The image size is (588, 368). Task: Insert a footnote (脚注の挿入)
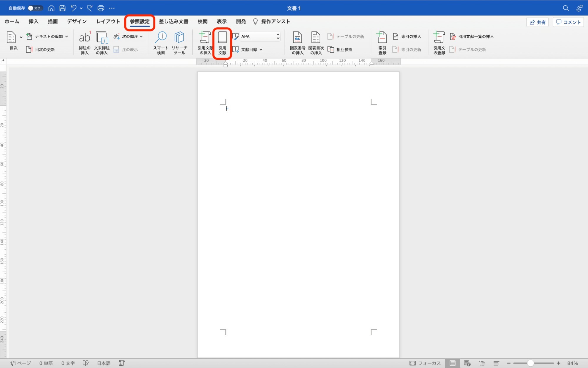84,43
